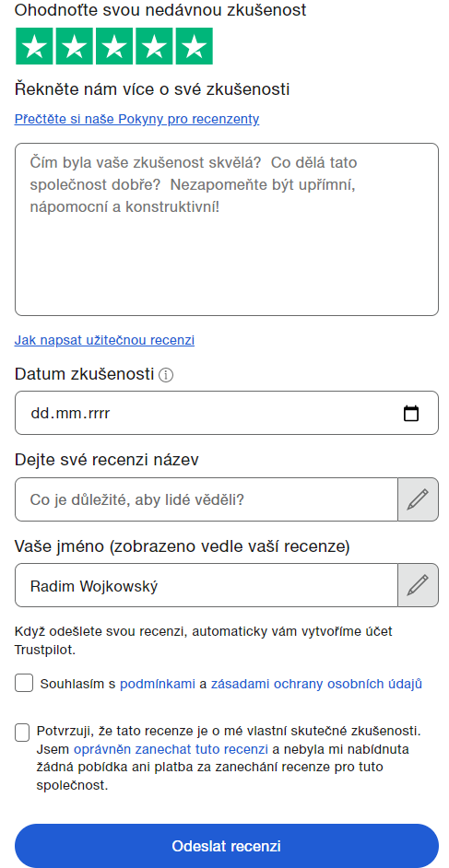Pick the fourth star rating

(x=154, y=46)
